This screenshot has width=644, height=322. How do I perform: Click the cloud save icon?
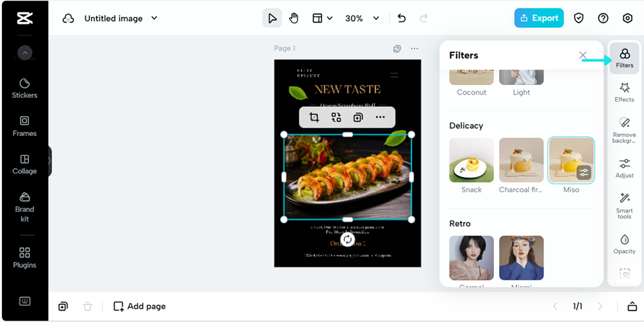[68, 19]
